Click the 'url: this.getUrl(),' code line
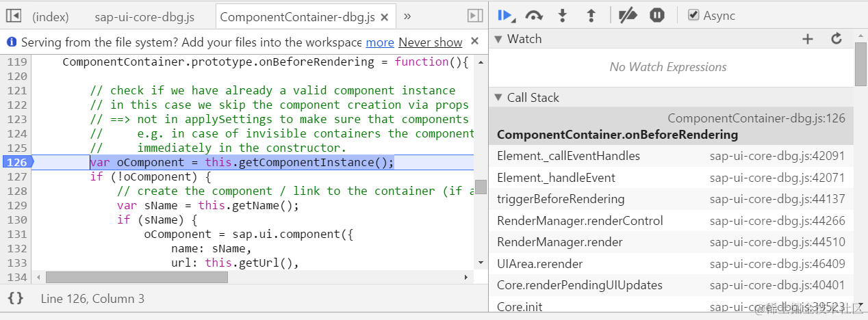The height and width of the screenshot is (320, 868). point(235,263)
